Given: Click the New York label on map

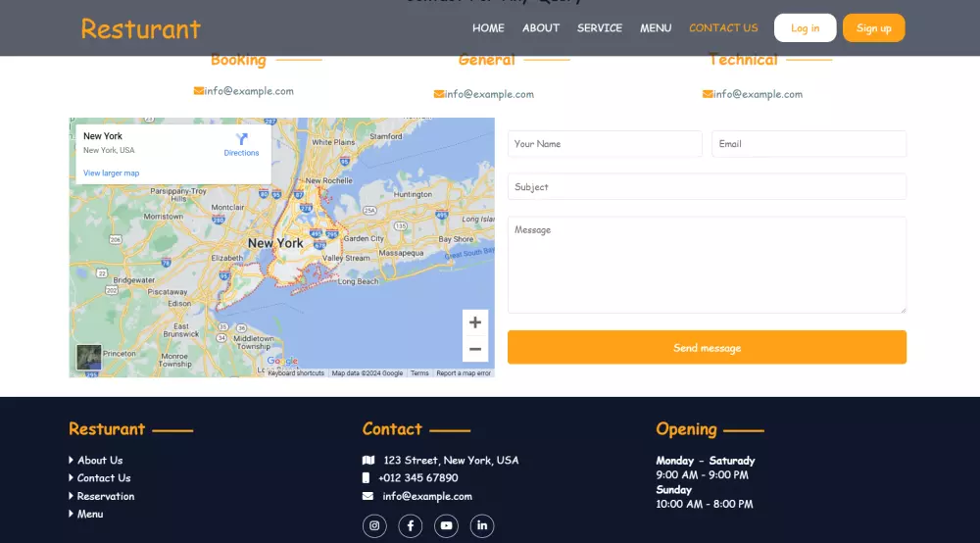Looking at the screenshot, I should (x=275, y=243).
